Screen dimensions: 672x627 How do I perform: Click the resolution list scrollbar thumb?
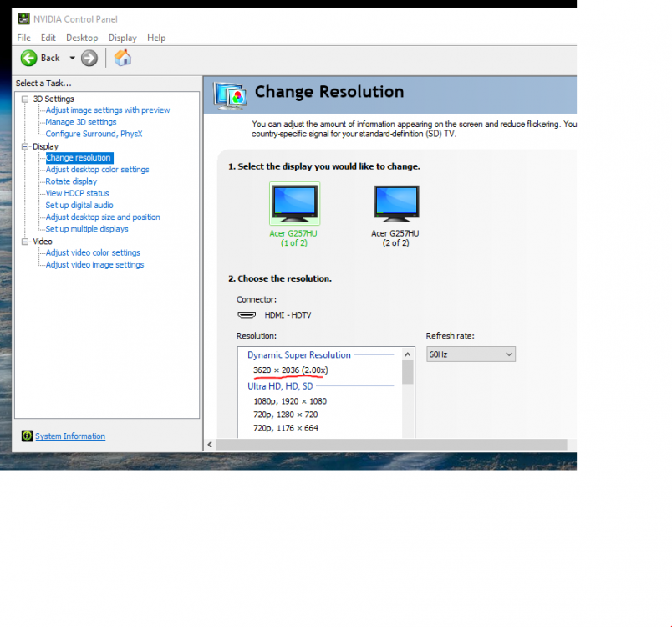coord(408,372)
